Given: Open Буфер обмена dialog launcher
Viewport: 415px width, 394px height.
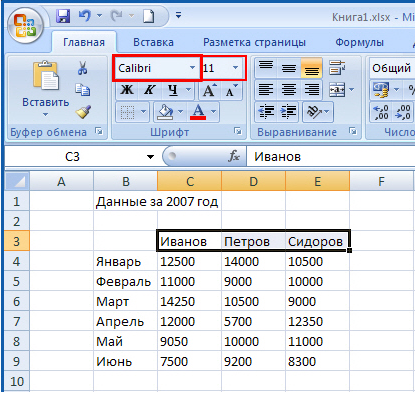Looking at the screenshot, I should point(99,131).
